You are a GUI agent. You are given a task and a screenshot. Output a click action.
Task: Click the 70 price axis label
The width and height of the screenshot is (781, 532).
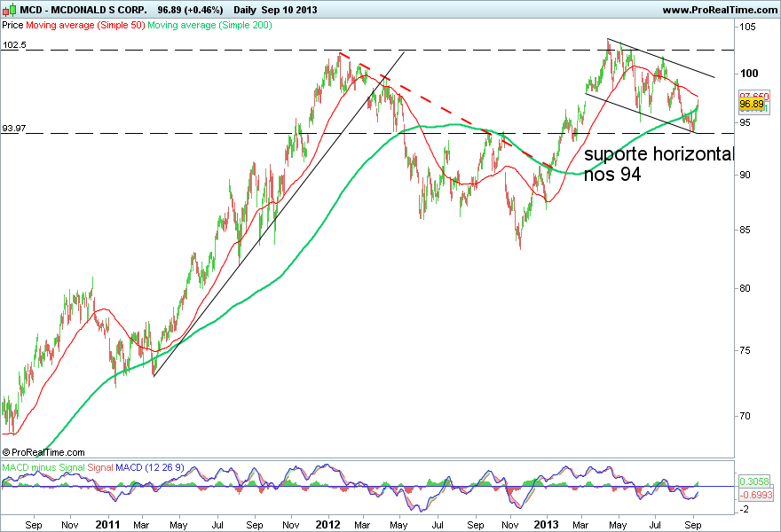pos(745,416)
